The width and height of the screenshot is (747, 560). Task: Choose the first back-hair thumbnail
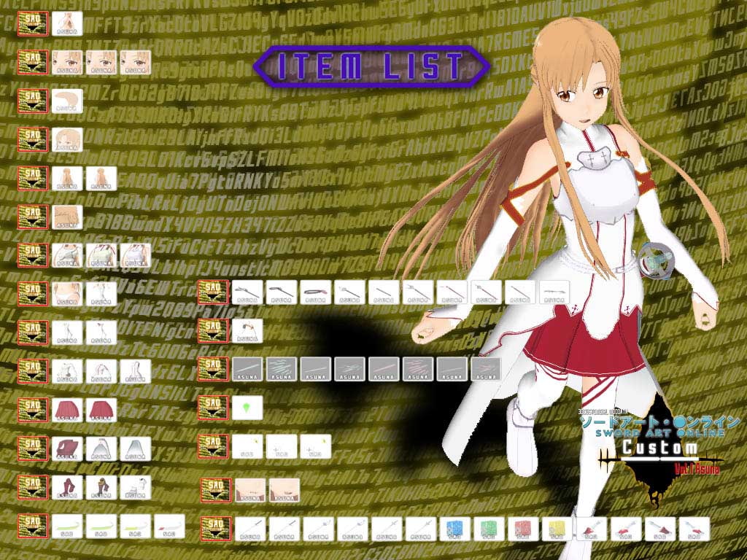[x=67, y=179]
